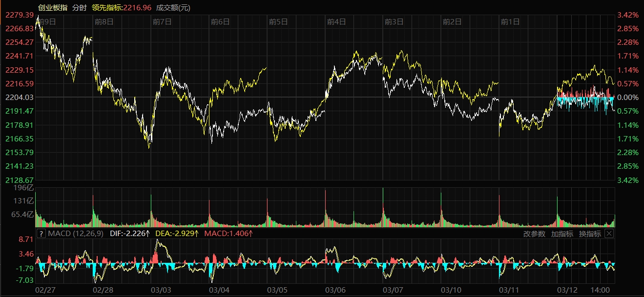Screen dimensions: 644x297
Task: Select the 前7日 day marker
Action: tap(162, 21)
